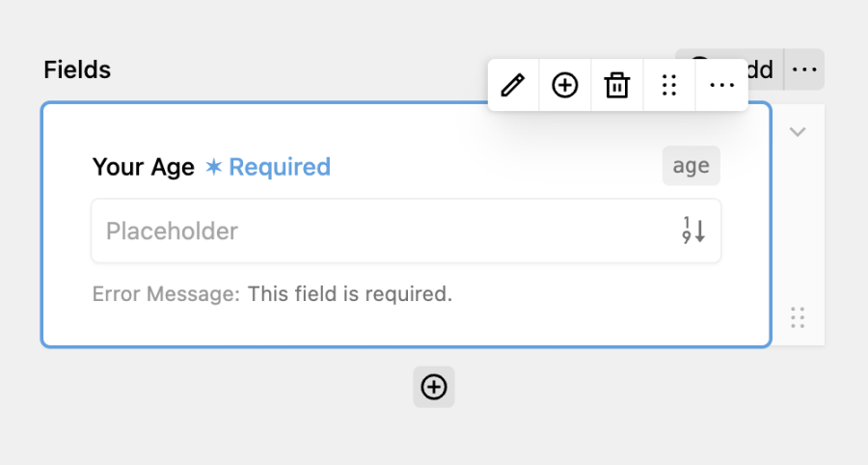Click into the Placeholder input field

(x=406, y=231)
